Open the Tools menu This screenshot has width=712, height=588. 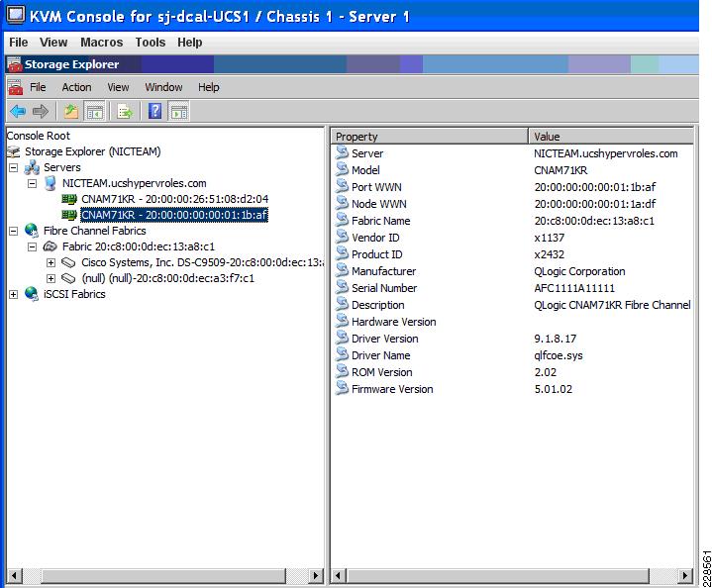pyautogui.click(x=151, y=43)
